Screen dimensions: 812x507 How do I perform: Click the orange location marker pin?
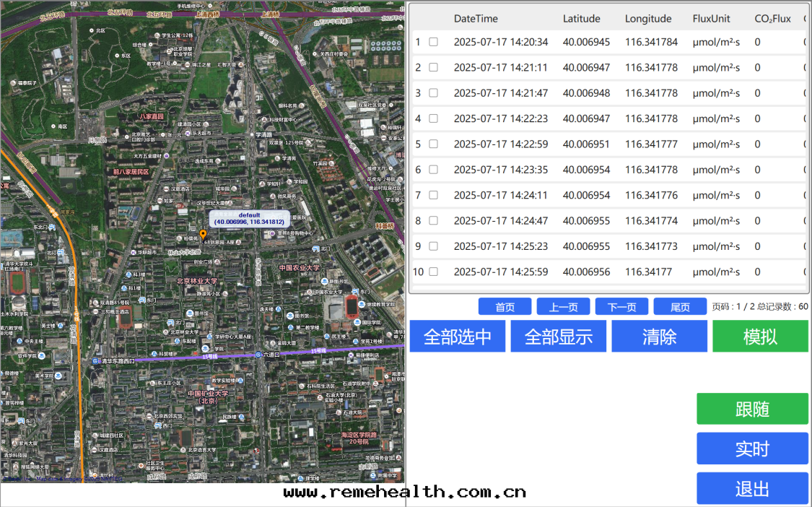[x=203, y=234]
